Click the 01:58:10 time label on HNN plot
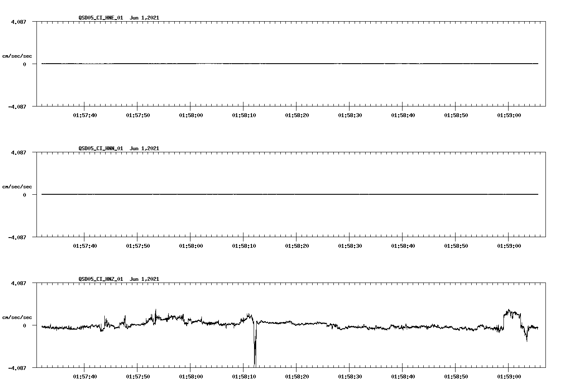Viewport: 576px width, 392px height. (244, 246)
